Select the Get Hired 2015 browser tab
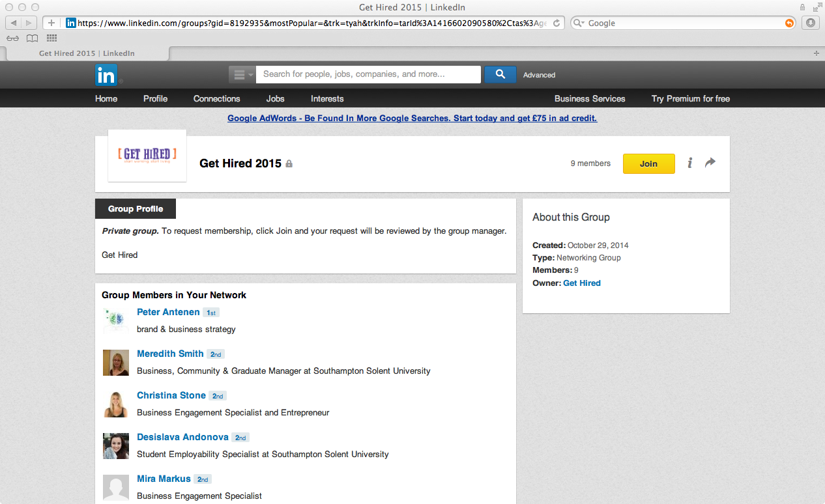This screenshot has width=825, height=504. 87,53
